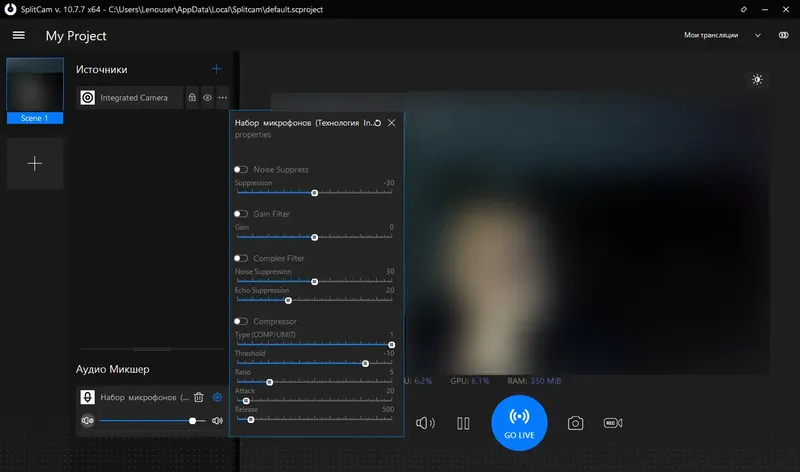
Task: Open brightness settings sun icon
Action: [x=757, y=79]
